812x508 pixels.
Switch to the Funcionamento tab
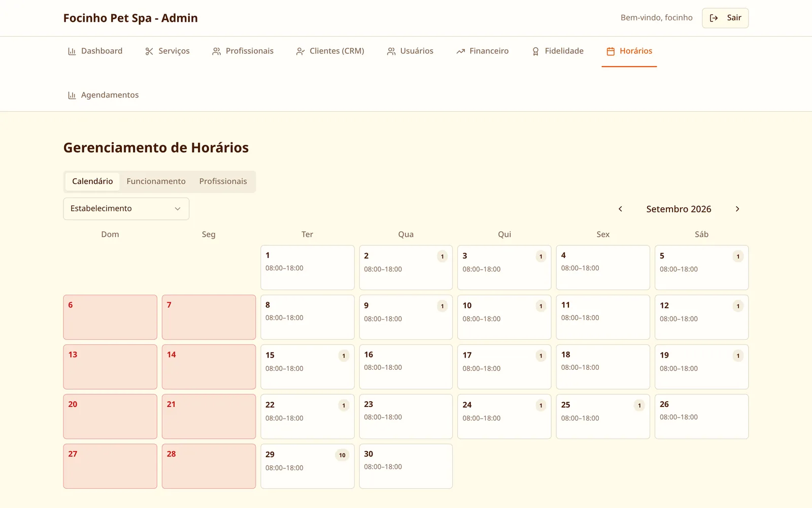point(156,181)
